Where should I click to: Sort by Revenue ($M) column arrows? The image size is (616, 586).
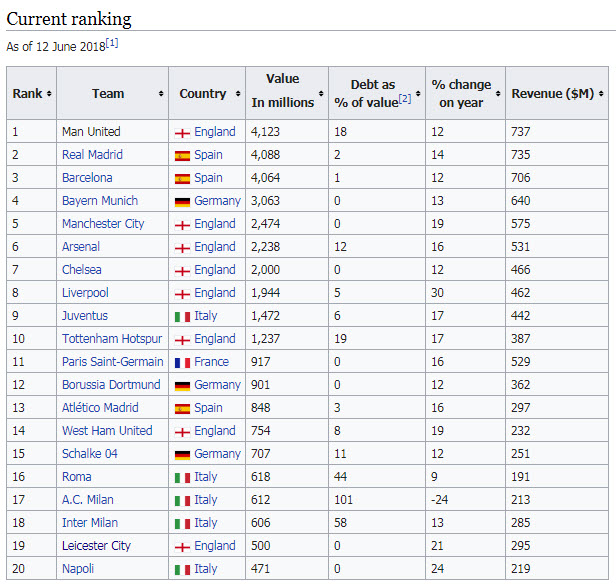[x=601, y=94]
